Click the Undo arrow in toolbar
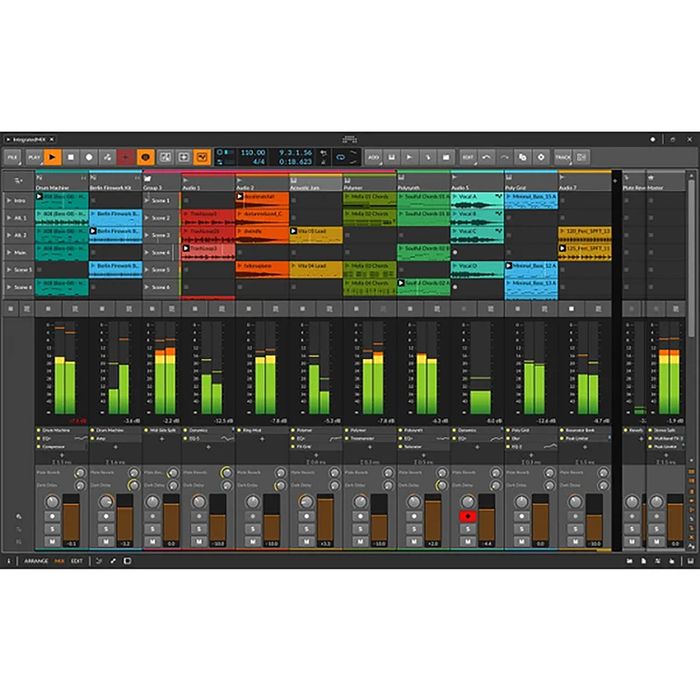 click(x=487, y=157)
